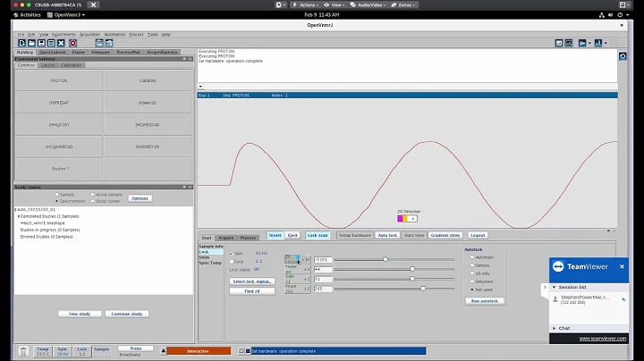Click the second graphics viewport icon top right
This screenshot has height=361, width=644.
click(x=569, y=43)
